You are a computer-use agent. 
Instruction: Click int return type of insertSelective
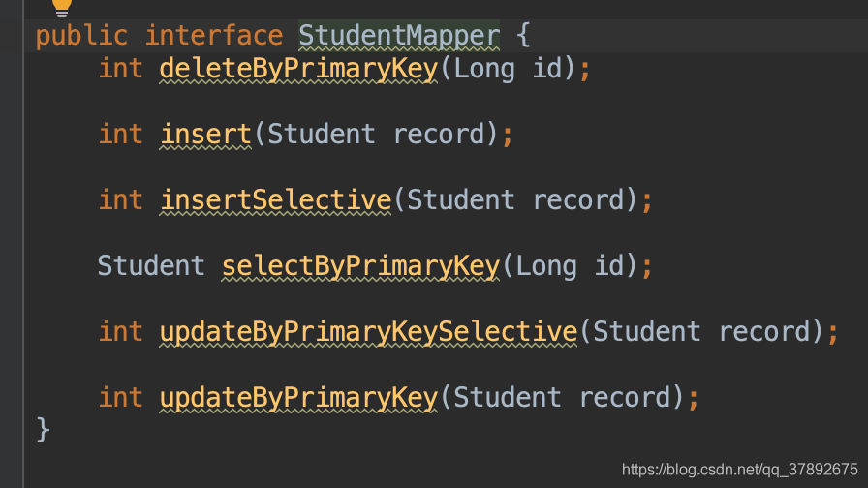click(120, 199)
